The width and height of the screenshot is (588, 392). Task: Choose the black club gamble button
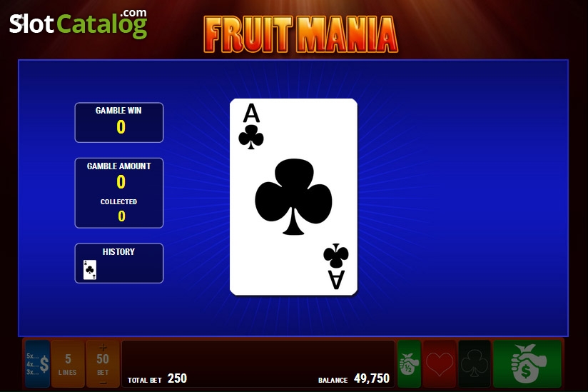tap(475, 363)
